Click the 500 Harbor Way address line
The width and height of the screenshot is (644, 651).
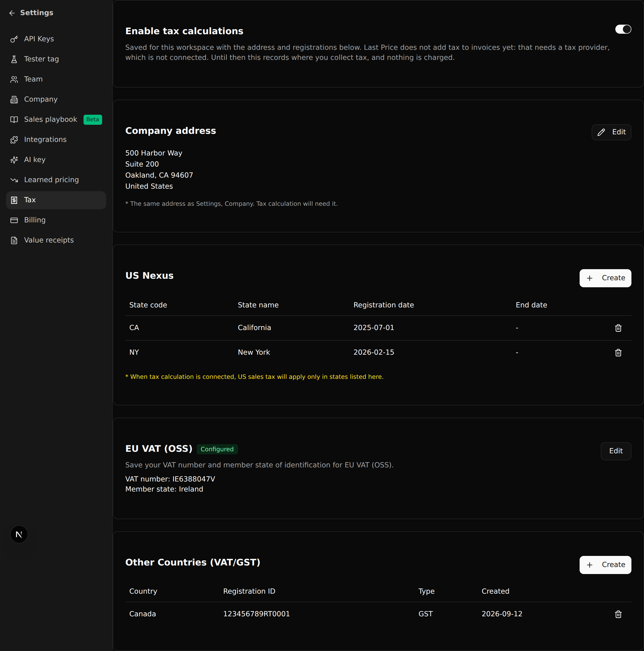[x=154, y=153]
